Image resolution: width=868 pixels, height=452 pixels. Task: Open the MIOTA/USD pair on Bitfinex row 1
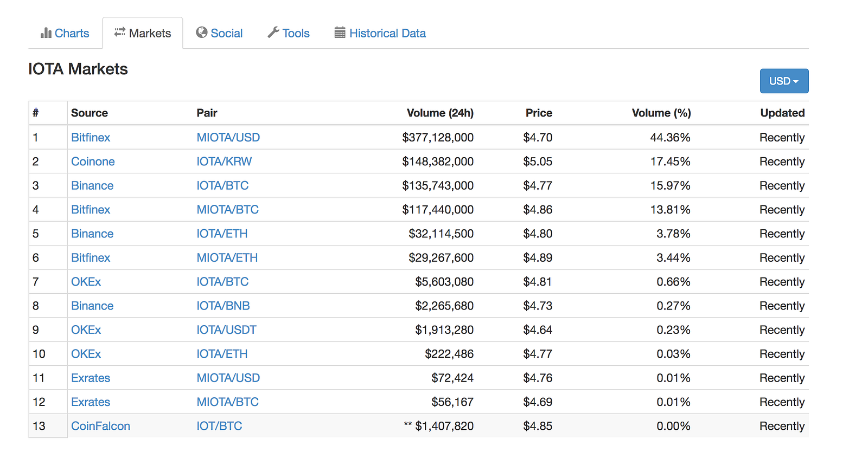(228, 138)
